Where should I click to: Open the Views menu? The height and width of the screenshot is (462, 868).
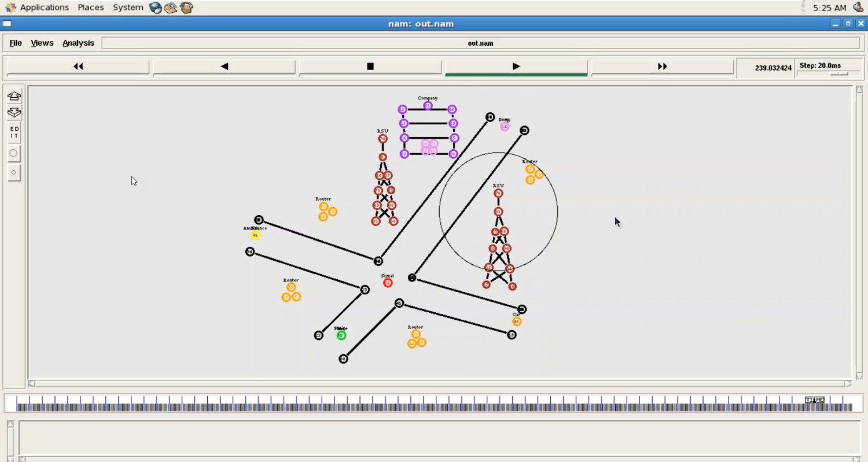[x=42, y=43]
